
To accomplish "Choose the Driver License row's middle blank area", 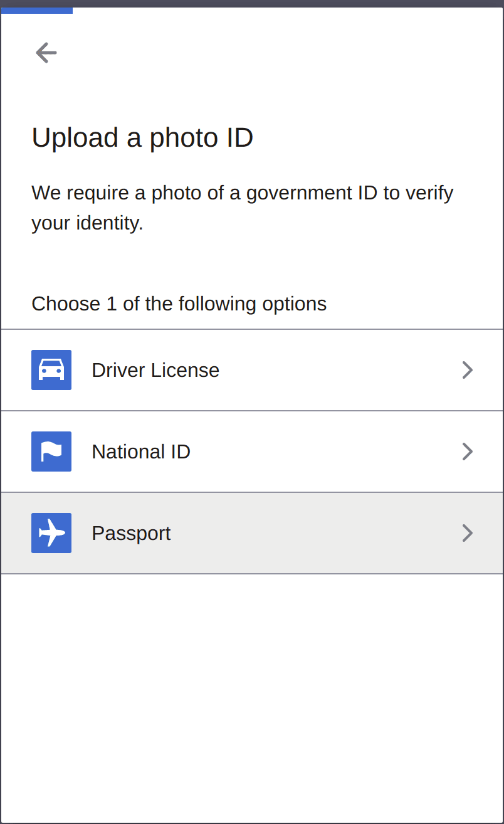I will click(x=339, y=370).
